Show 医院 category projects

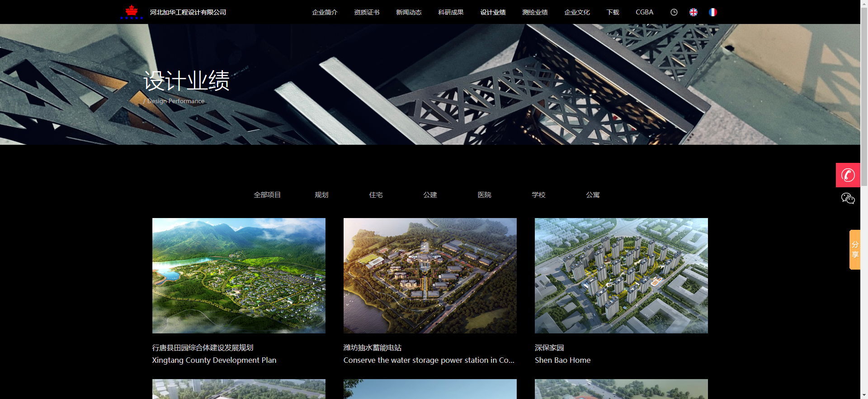tap(484, 195)
